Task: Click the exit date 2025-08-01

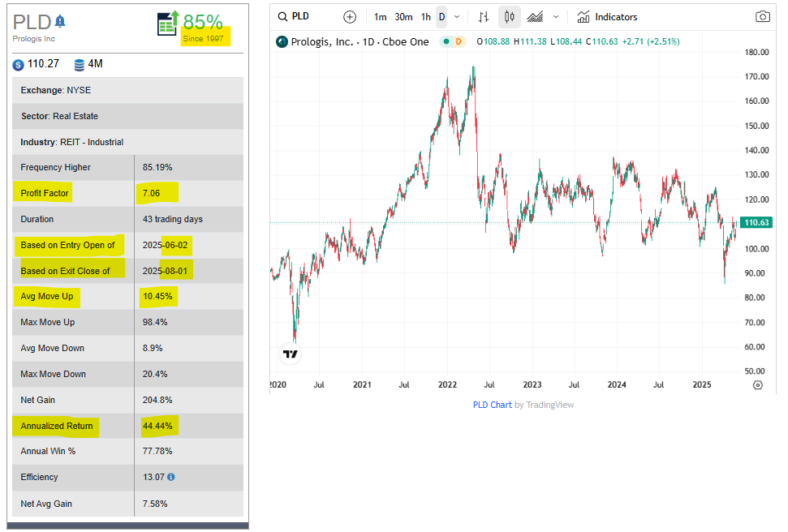Action: pos(165,272)
